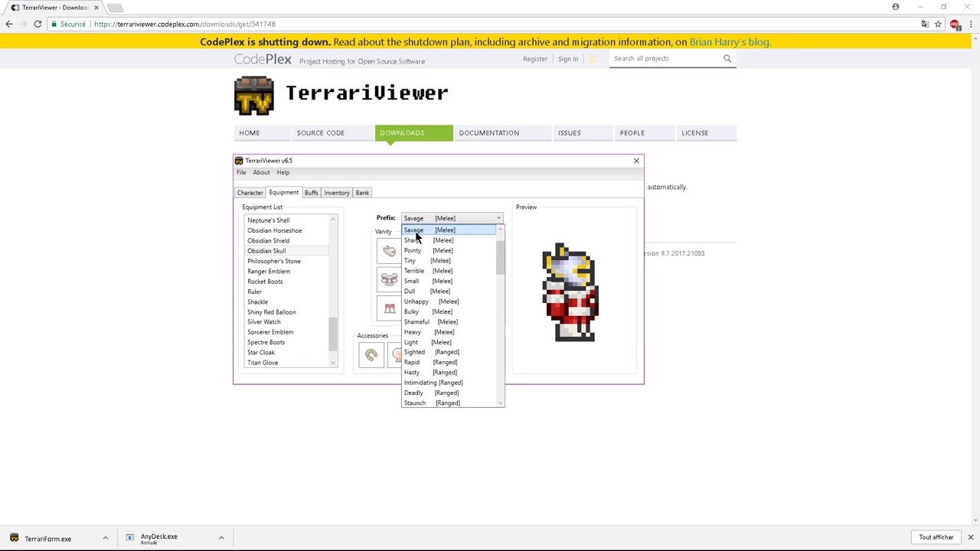Select the Equipment tab

click(284, 192)
